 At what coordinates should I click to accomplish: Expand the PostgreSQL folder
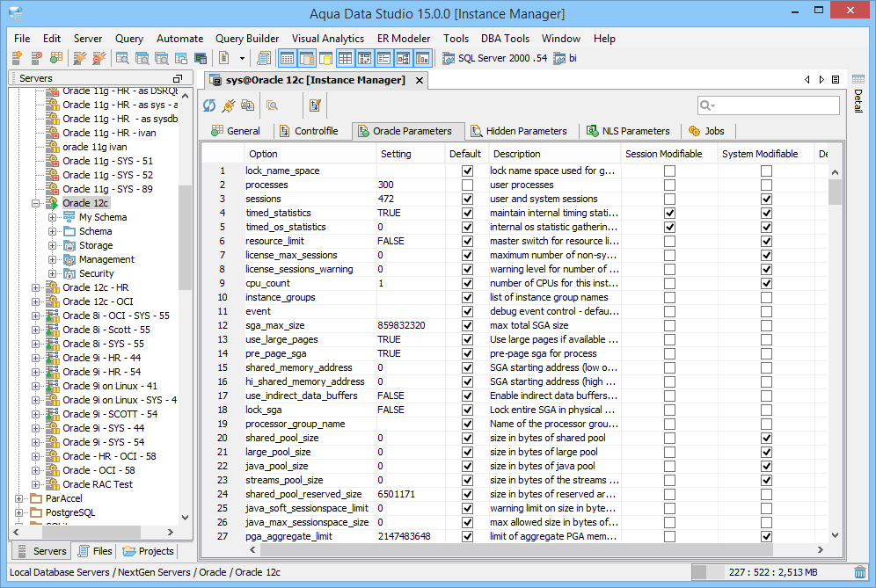point(19,512)
